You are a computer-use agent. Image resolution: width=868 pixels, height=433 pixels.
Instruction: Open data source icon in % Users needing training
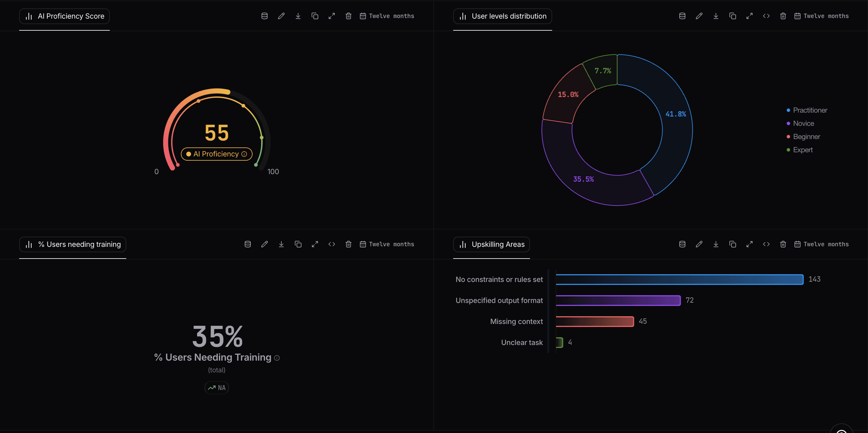248,244
